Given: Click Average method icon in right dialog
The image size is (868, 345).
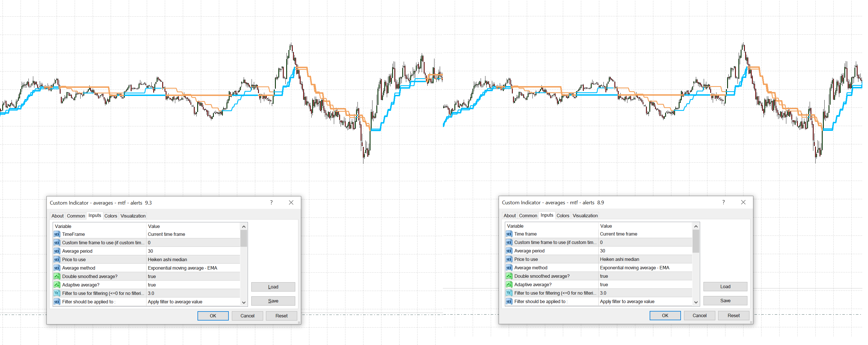Looking at the screenshot, I should (x=509, y=268).
